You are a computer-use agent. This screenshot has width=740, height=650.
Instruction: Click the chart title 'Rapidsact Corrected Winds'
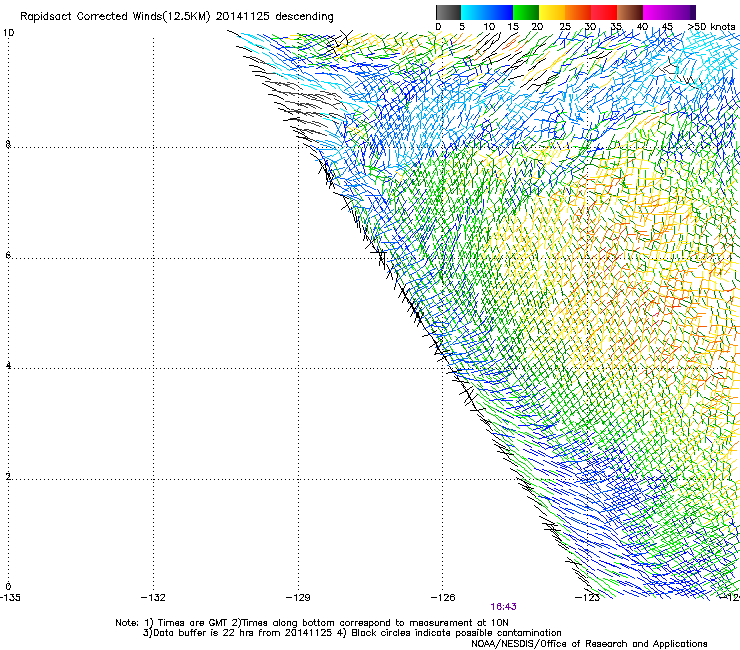coord(91,16)
